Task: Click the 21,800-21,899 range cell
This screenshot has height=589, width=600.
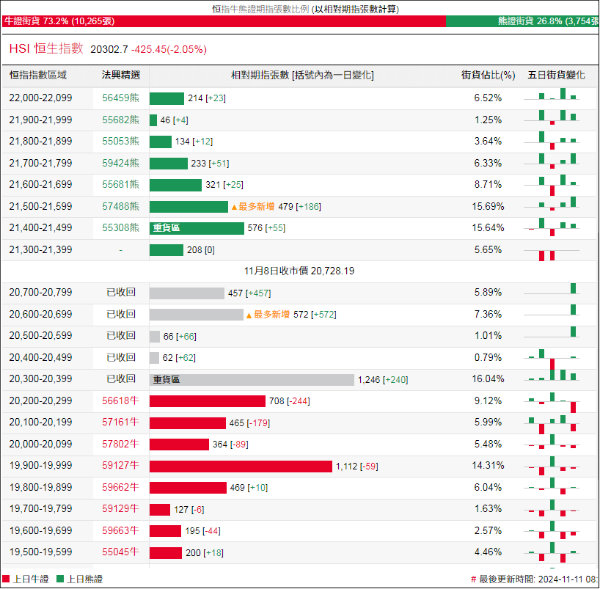Action: [x=41, y=141]
